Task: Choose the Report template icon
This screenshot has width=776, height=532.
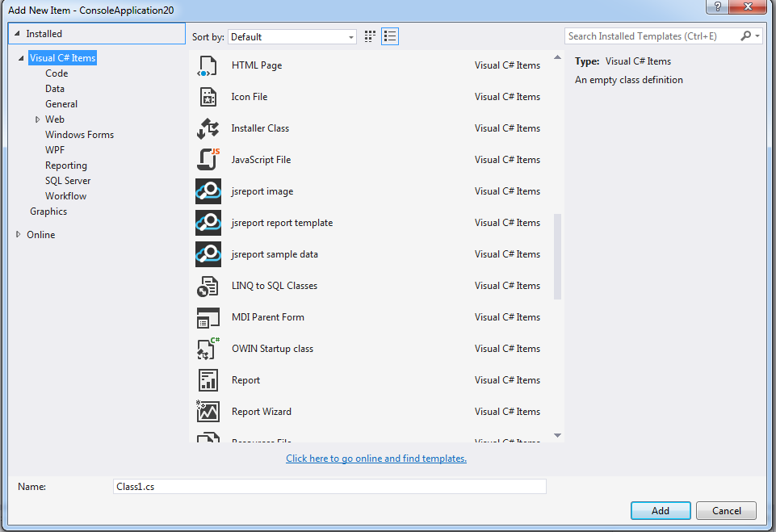Action: pyautogui.click(x=208, y=380)
